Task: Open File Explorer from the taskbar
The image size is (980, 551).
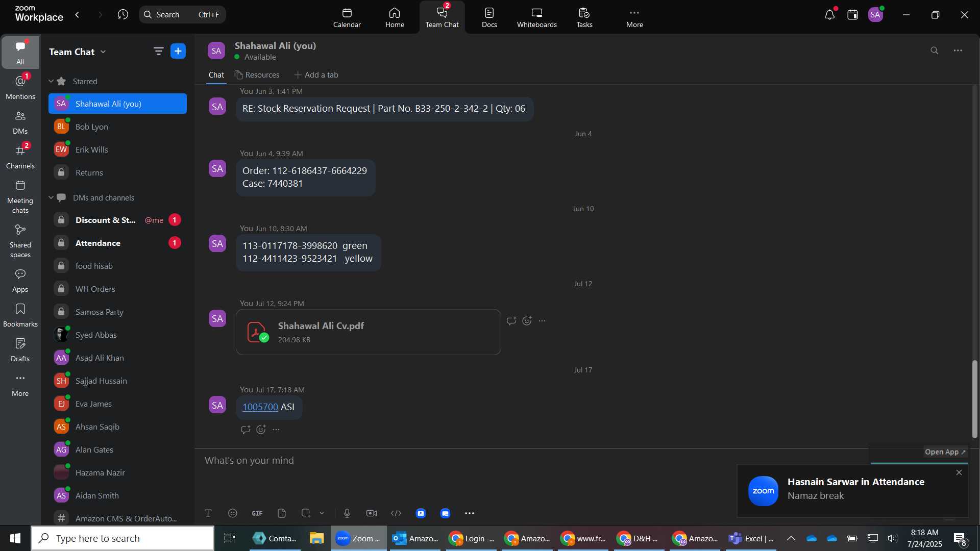Action: coord(316,538)
